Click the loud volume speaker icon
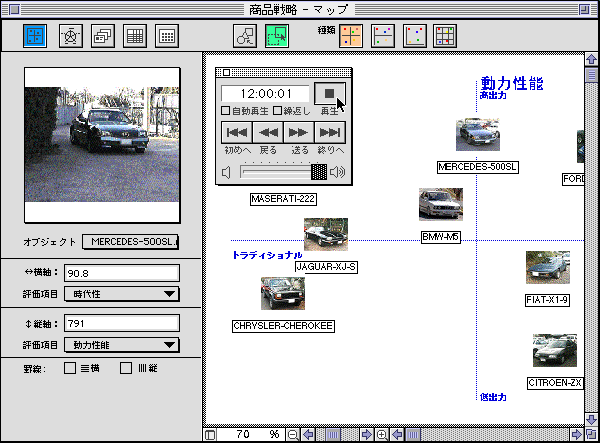The height and width of the screenshot is (443, 600). (338, 172)
